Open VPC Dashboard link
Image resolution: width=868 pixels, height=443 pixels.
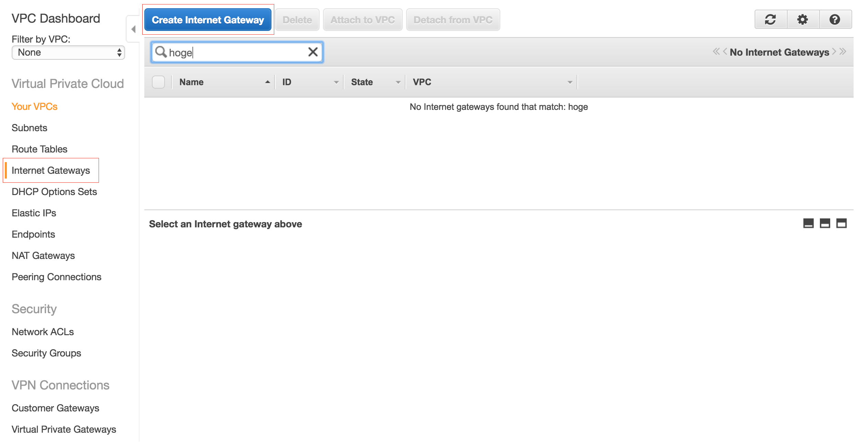[x=56, y=18]
